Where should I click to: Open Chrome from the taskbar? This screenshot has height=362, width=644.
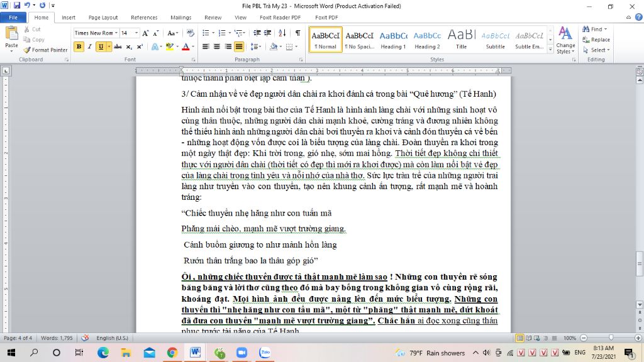[x=172, y=353]
